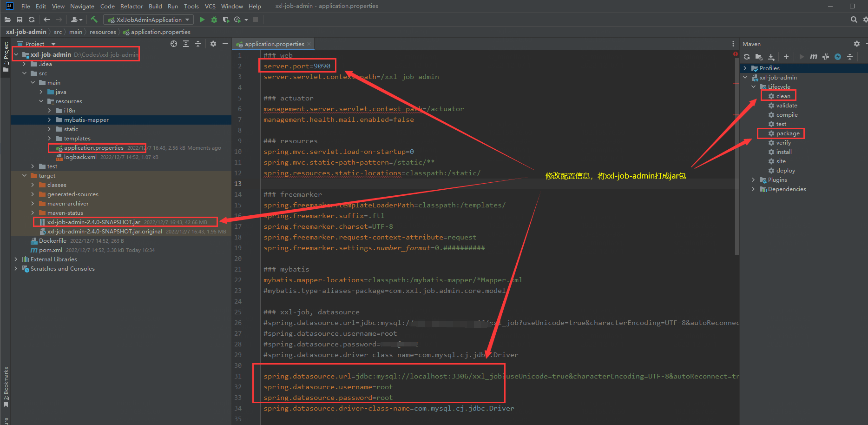Reload All Maven Projects icon
Viewport: 868px width, 425px height.
coord(747,57)
